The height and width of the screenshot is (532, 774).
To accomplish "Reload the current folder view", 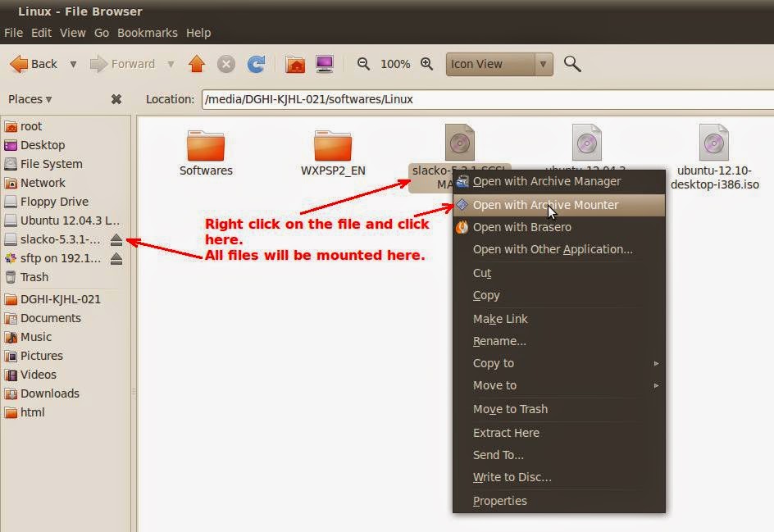I will tap(256, 63).
